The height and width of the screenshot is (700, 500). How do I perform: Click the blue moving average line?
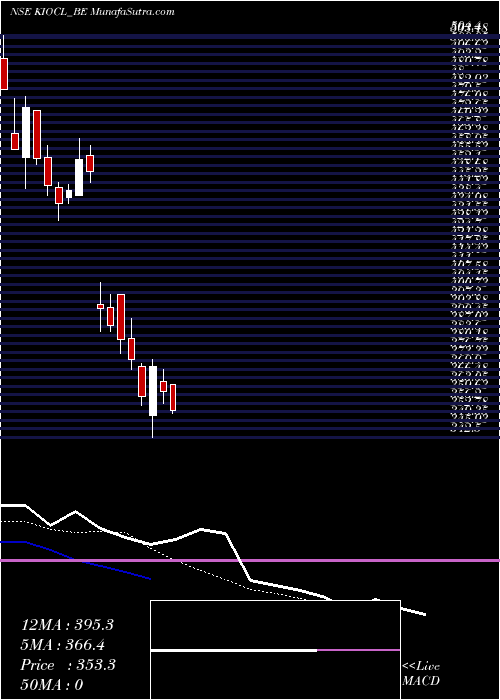pos(75,559)
